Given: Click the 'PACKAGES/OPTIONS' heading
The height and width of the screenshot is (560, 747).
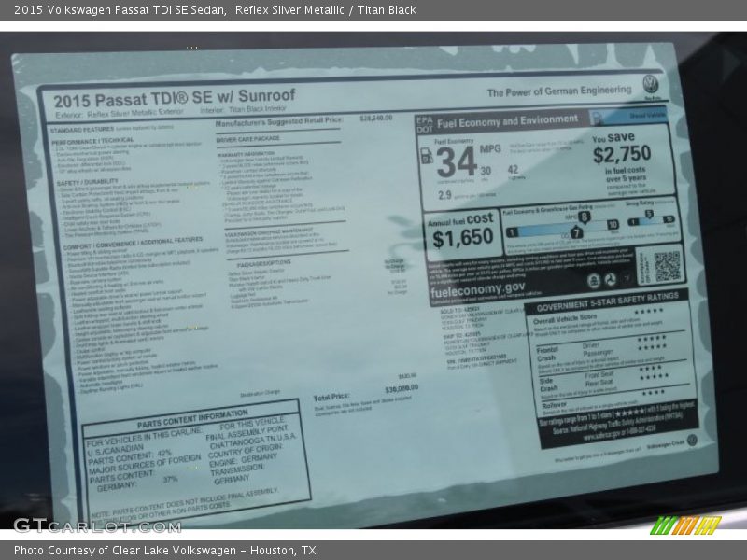Looking at the screenshot, I should point(264,263).
